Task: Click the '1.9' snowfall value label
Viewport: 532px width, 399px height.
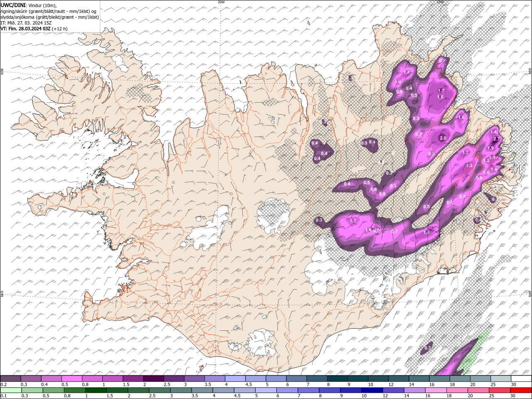Action: point(490,148)
